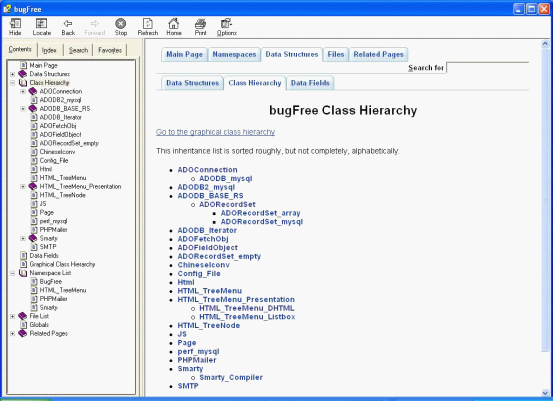Print the current topic using the Print icon
The image size is (553, 401).
[x=200, y=24]
